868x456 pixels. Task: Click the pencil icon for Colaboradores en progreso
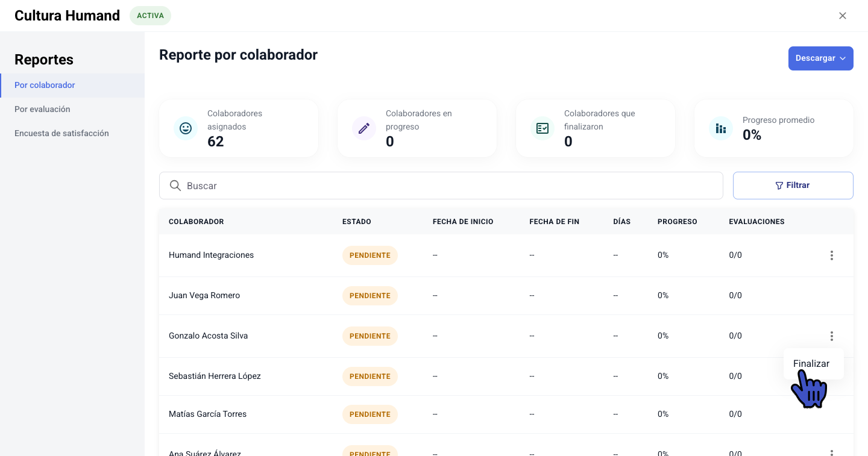(364, 128)
